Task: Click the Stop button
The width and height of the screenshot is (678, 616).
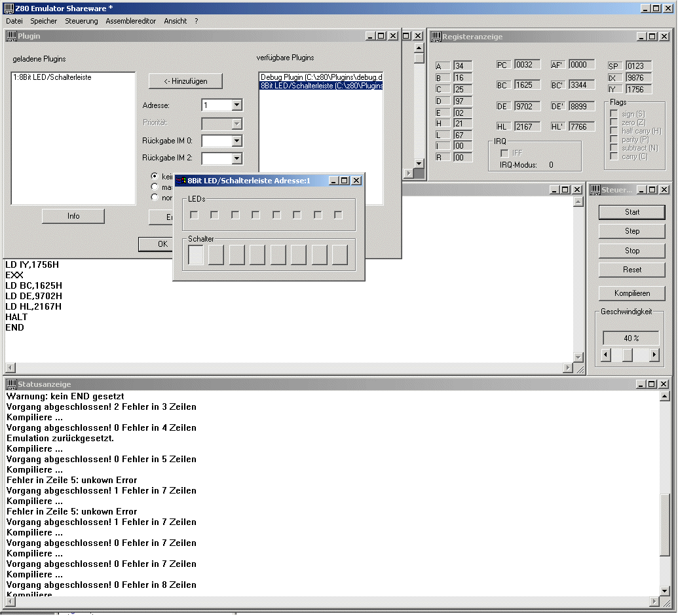Action: tap(632, 251)
